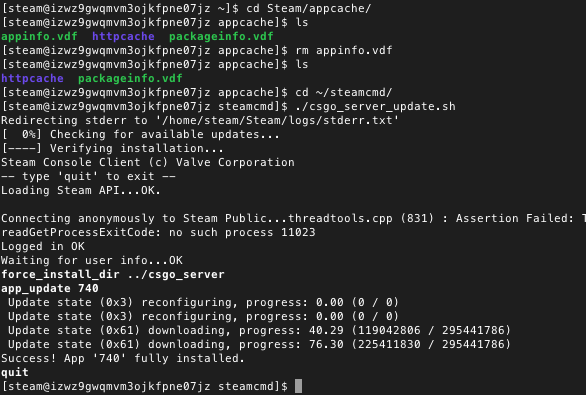
Task: Click 'Waiting for user info...OK' line
Action: click(x=92, y=260)
